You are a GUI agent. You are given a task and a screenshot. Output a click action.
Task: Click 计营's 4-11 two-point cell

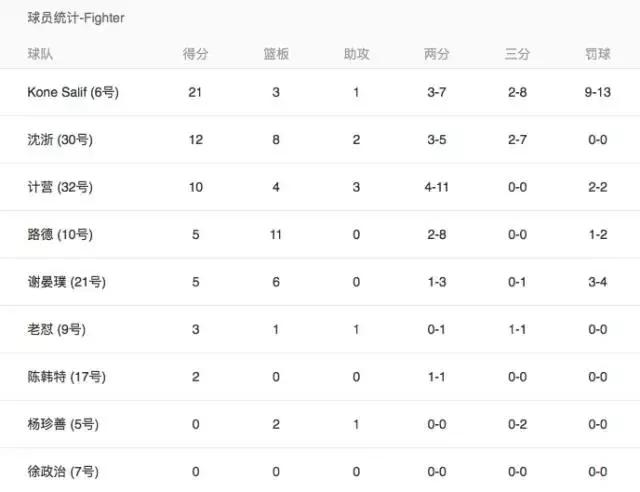[437, 187]
